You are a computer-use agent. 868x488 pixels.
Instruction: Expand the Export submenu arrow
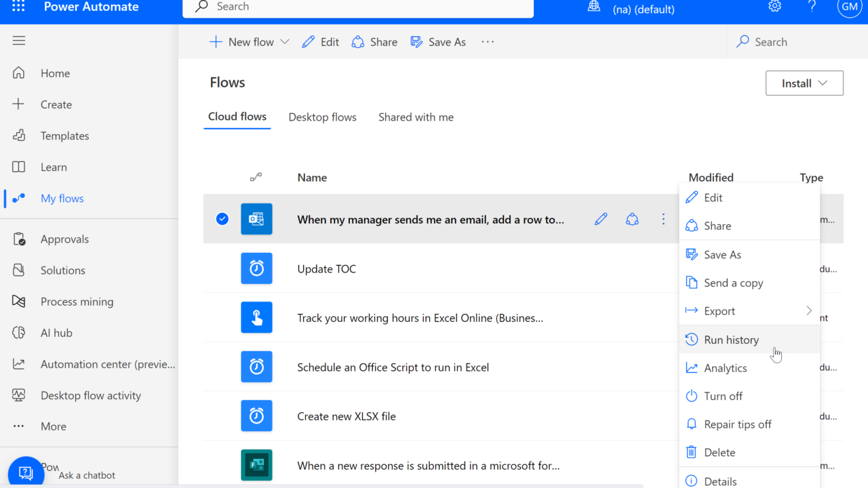(x=808, y=311)
